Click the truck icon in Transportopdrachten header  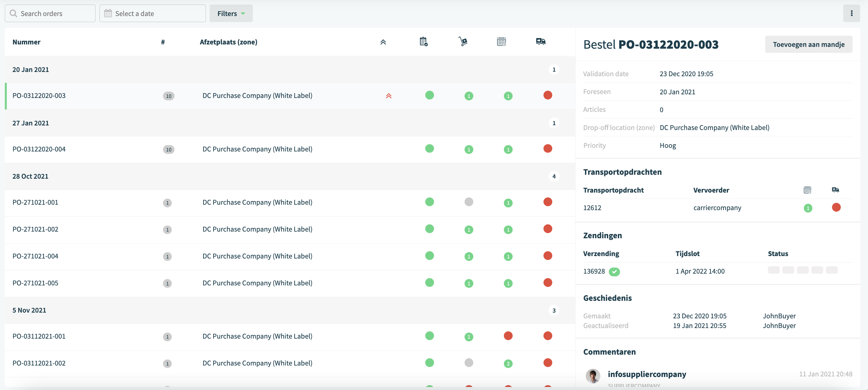(x=835, y=190)
